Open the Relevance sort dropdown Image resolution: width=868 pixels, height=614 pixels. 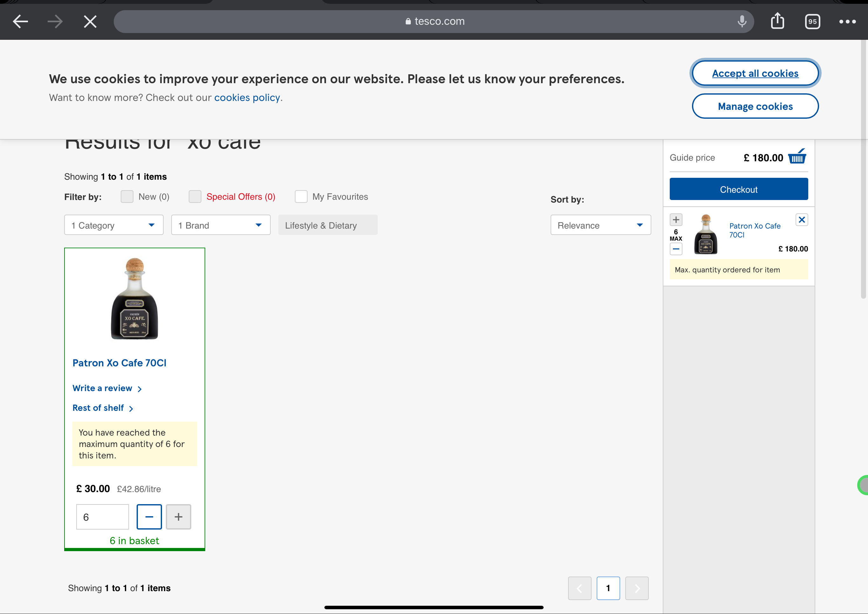[x=600, y=225]
